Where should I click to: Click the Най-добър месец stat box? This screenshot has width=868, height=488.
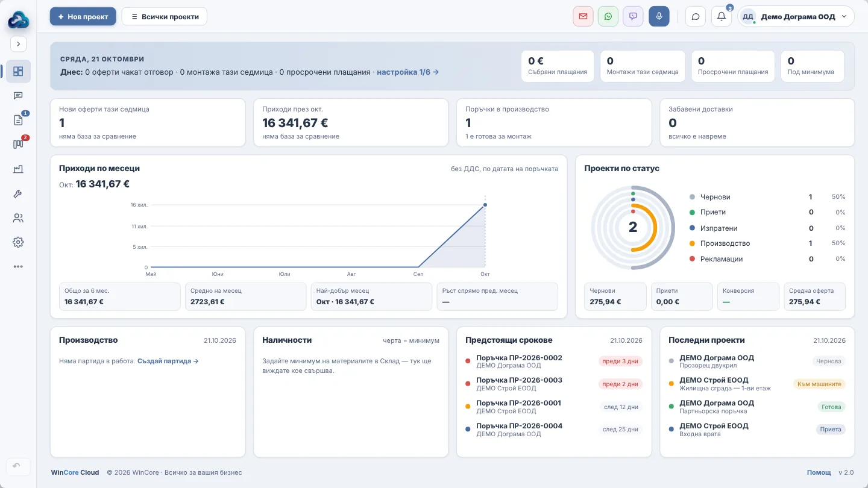point(372,296)
